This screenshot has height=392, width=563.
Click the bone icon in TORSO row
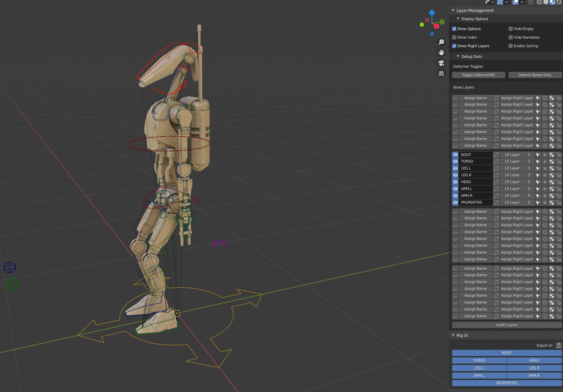coord(551,161)
